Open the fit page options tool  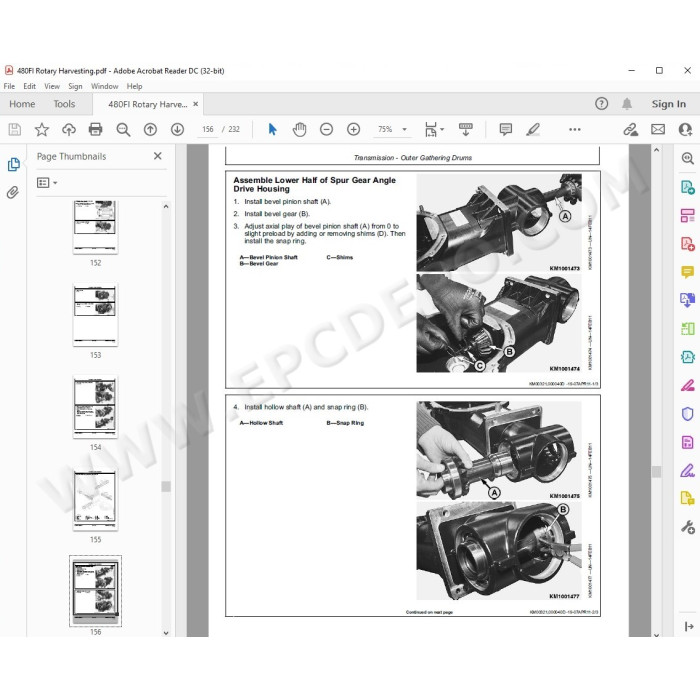431,129
